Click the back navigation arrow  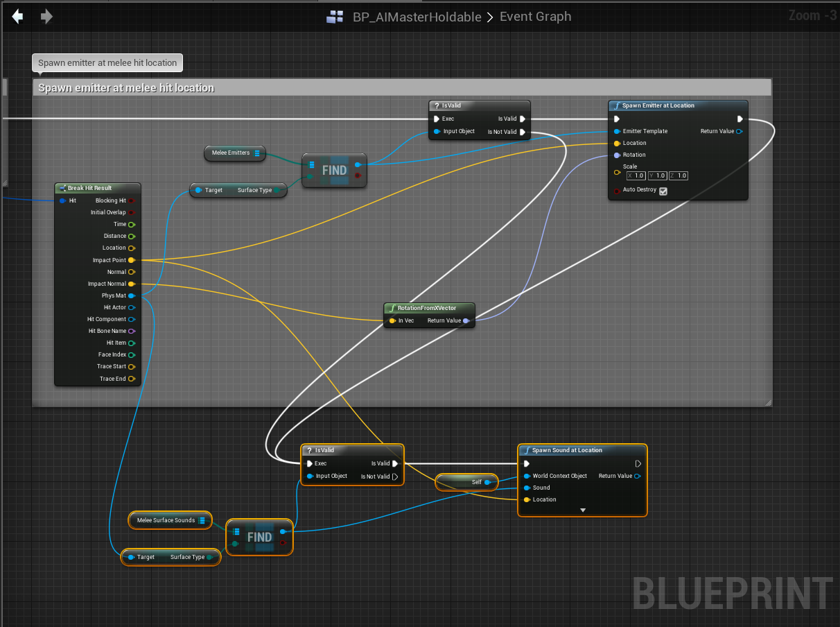pos(17,17)
